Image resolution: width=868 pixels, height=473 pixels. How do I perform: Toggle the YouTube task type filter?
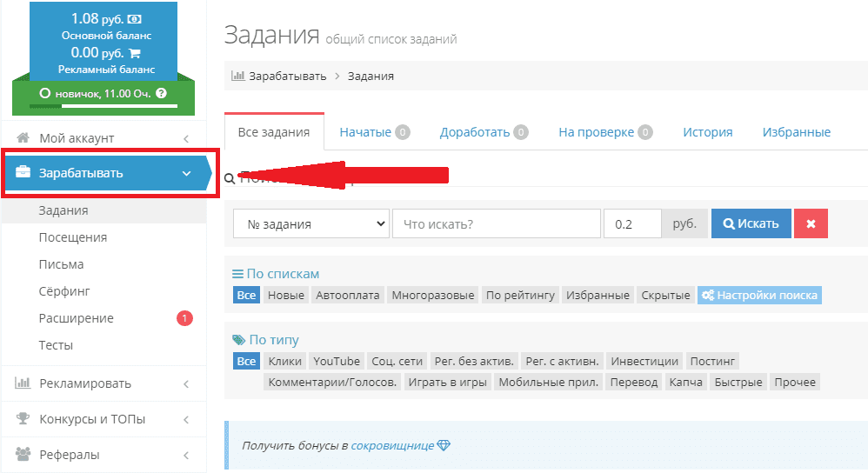coord(337,361)
